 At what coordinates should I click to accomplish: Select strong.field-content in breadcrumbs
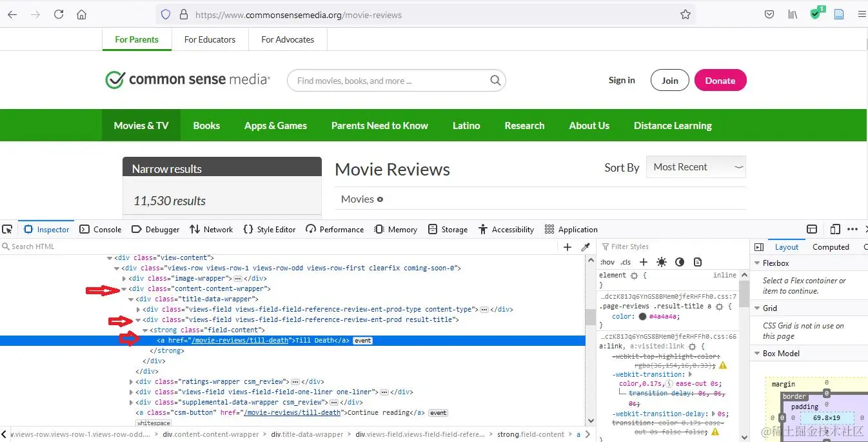(x=530, y=434)
